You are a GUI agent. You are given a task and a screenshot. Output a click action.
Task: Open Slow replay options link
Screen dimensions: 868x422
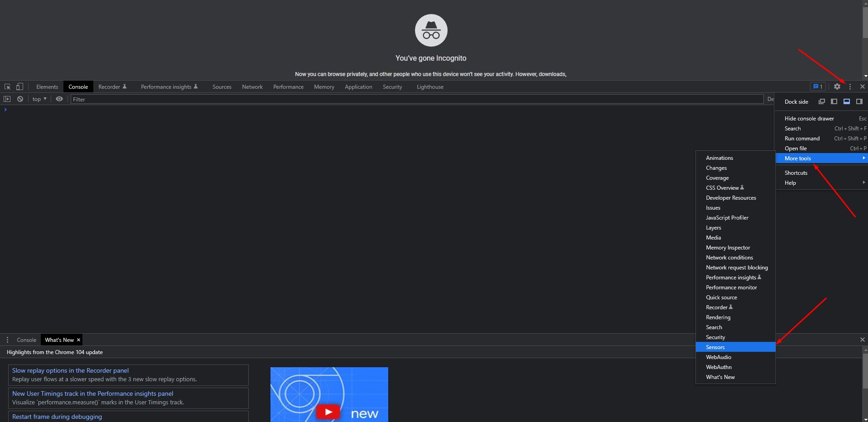pos(70,370)
